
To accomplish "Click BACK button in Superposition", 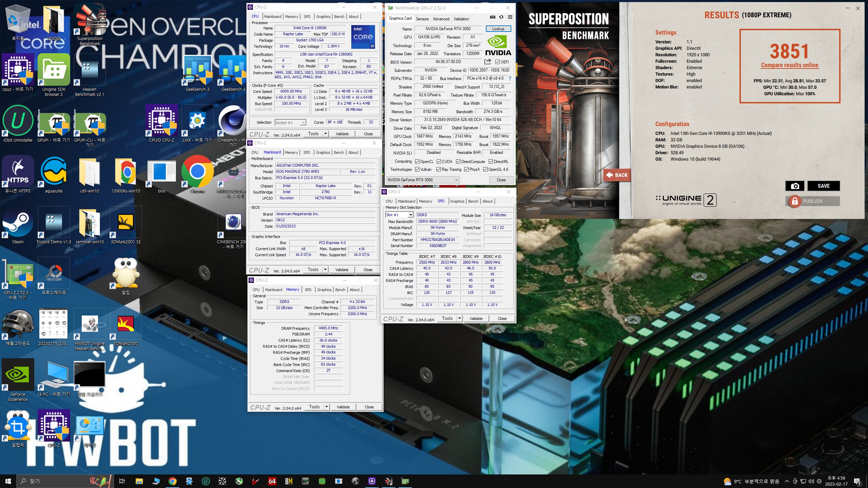I will tap(617, 175).
